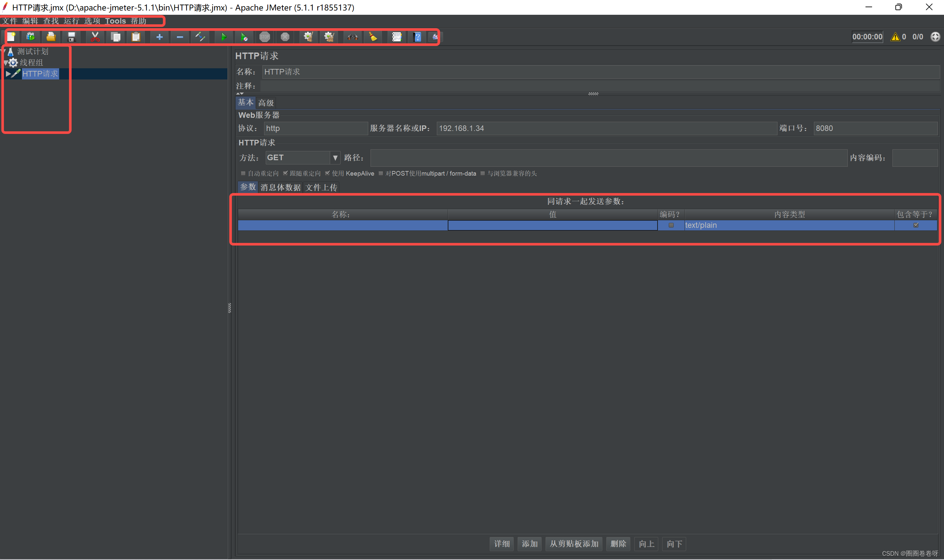Expand the HTTP请求 tree node arrow

click(x=8, y=74)
